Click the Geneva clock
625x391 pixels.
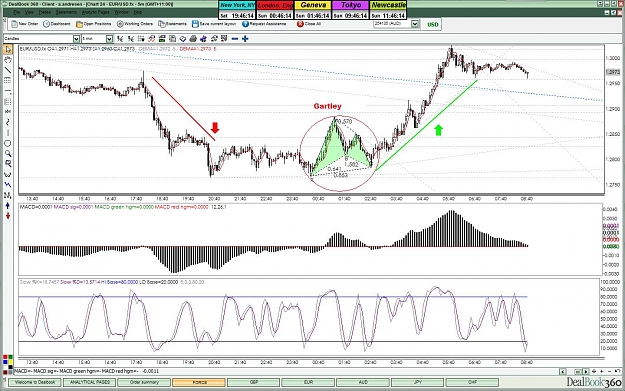(313, 10)
